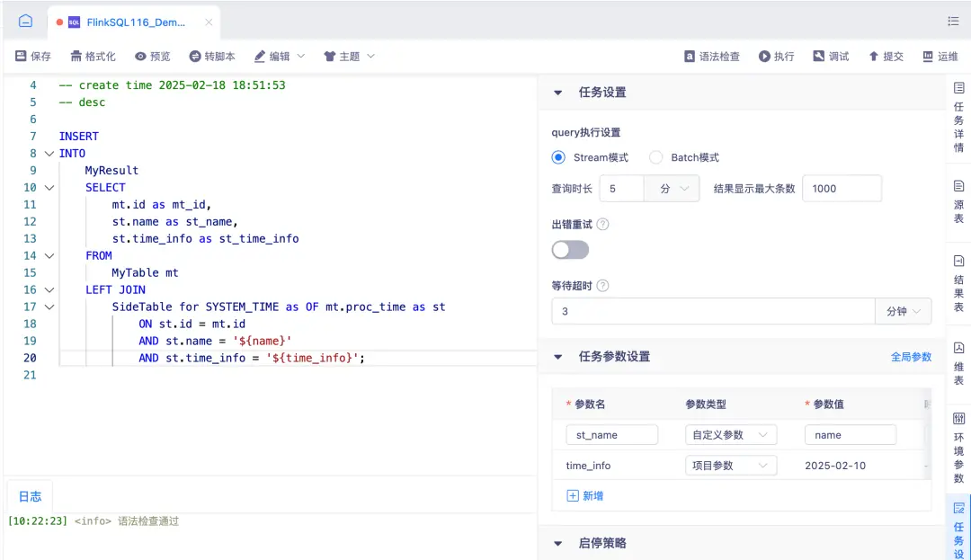Go to 运维 operations
The width and height of the screenshot is (971, 560).
(x=940, y=57)
